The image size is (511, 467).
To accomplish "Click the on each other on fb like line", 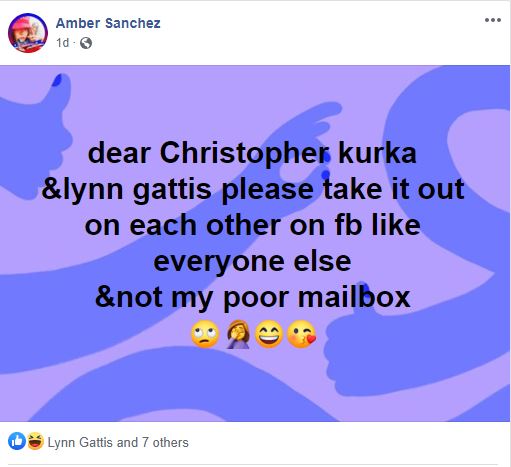I will 252,225.
